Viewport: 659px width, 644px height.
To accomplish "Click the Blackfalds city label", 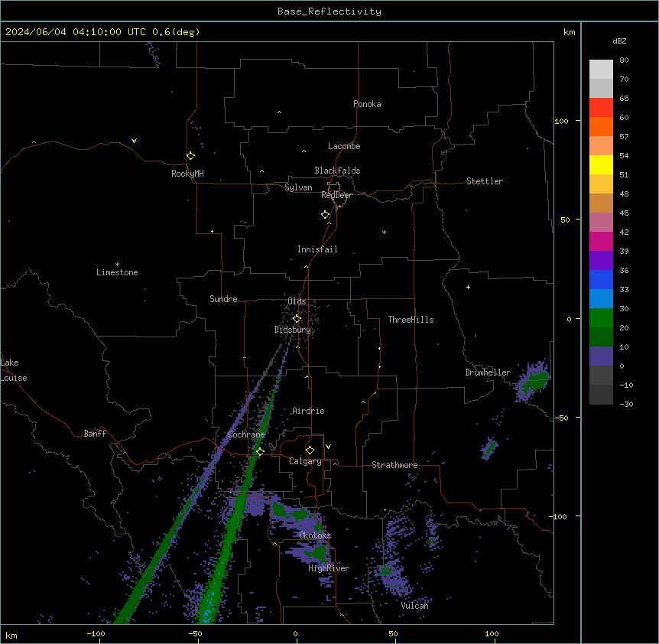I will coord(337,171).
